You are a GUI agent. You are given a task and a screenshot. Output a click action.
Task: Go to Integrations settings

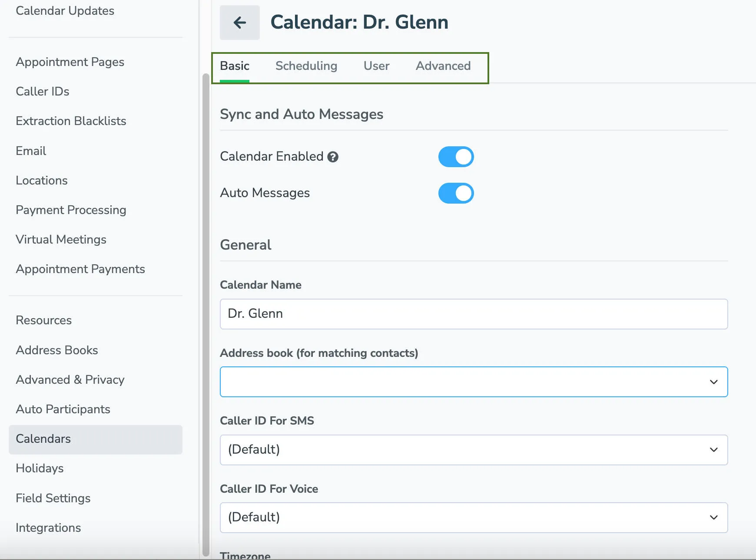click(x=48, y=528)
